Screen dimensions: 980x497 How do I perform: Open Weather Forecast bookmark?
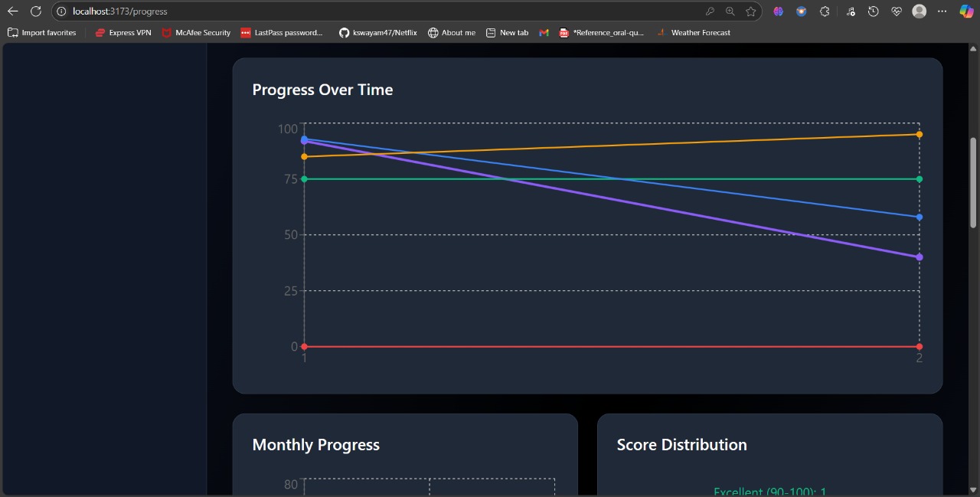pyautogui.click(x=694, y=33)
